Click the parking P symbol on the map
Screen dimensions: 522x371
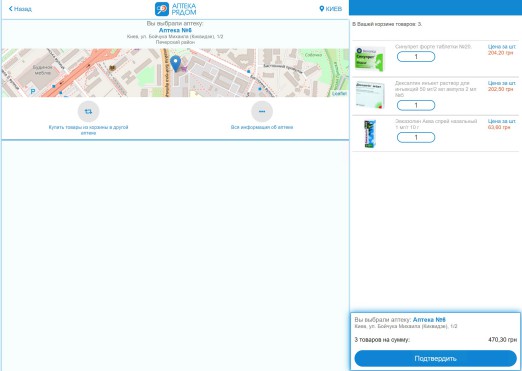coord(33,91)
